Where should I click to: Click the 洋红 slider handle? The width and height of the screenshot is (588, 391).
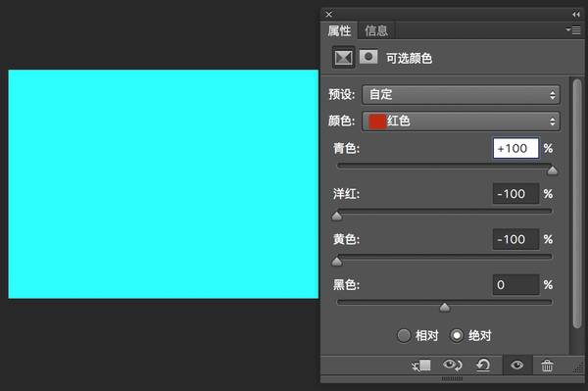(337, 216)
